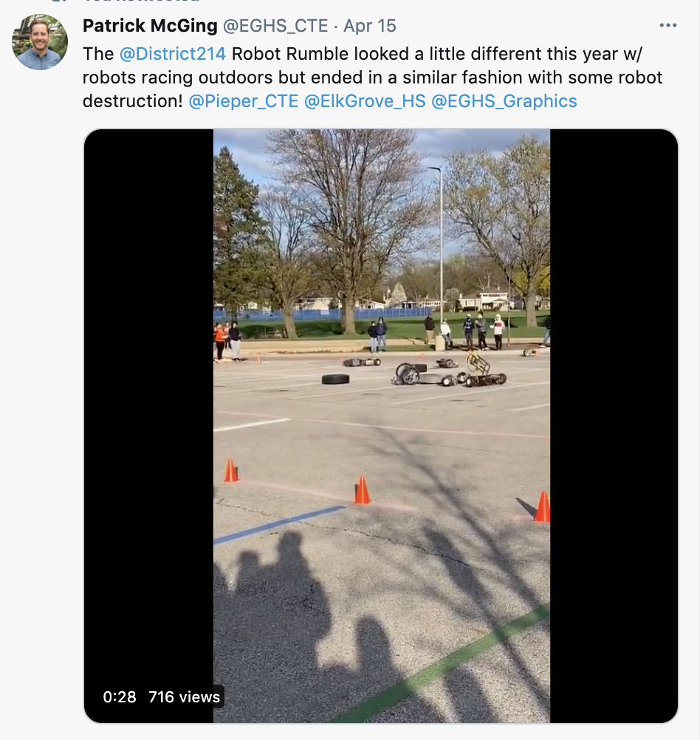
Task: Visit the @ElkGrove_HS mention
Action: pyautogui.click(x=365, y=101)
